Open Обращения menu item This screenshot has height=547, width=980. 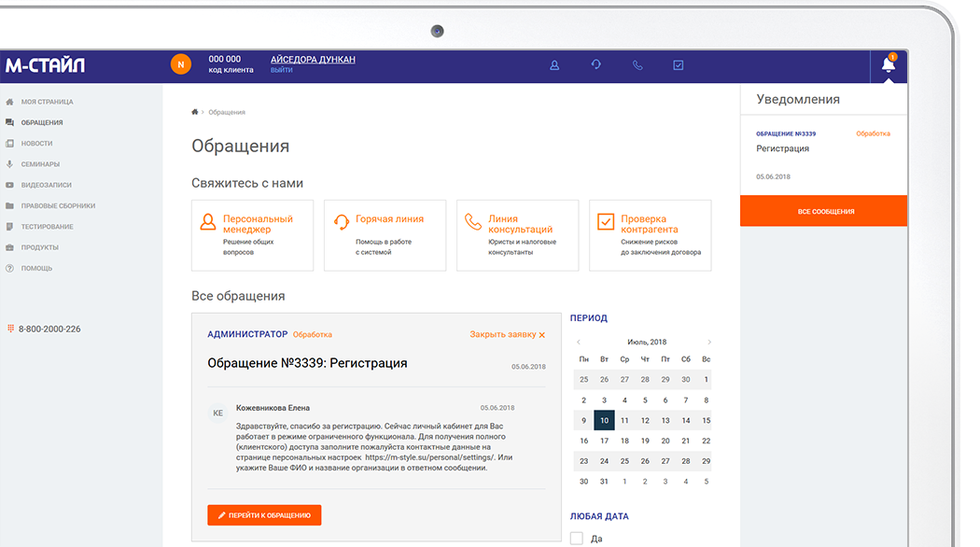(42, 122)
